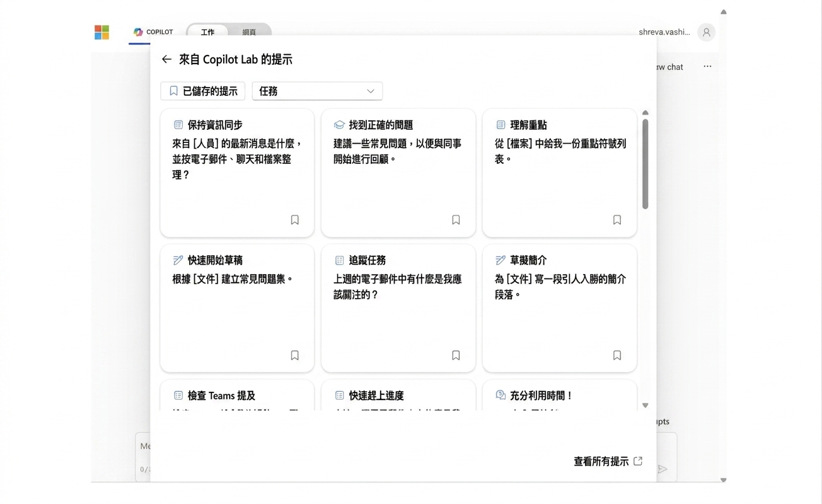
Task: Switch to the 工作 tab
Action: point(207,32)
